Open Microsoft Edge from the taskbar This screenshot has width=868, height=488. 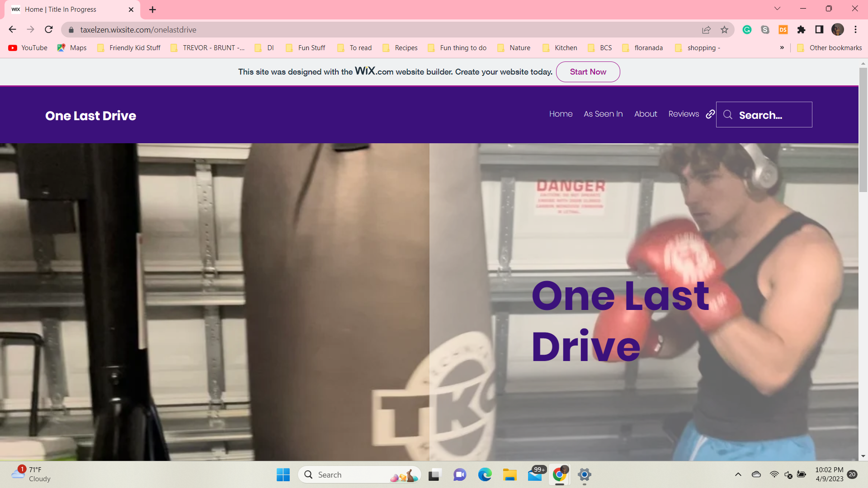coord(485,474)
